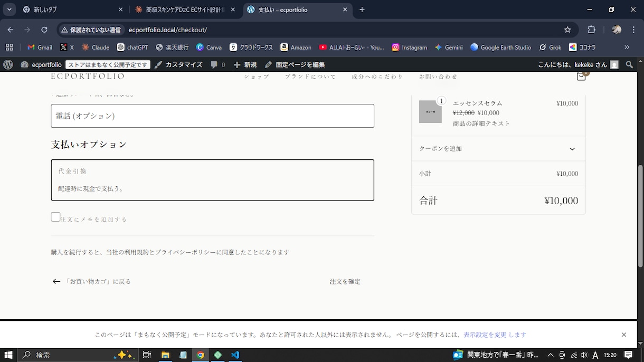This screenshot has width=644, height=362.
Task: Click エッセンスセラム product thumbnail
Action: (x=430, y=112)
